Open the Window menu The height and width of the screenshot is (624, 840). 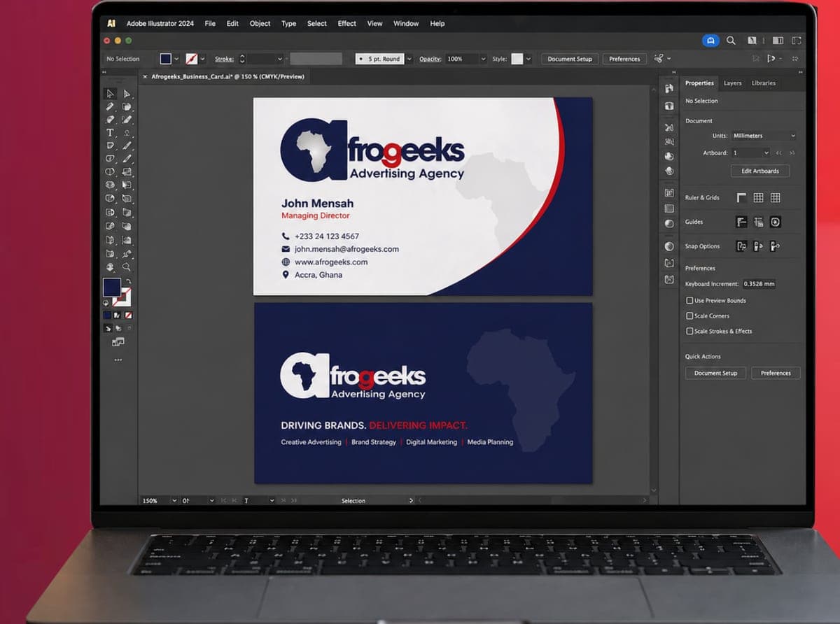point(406,23)
